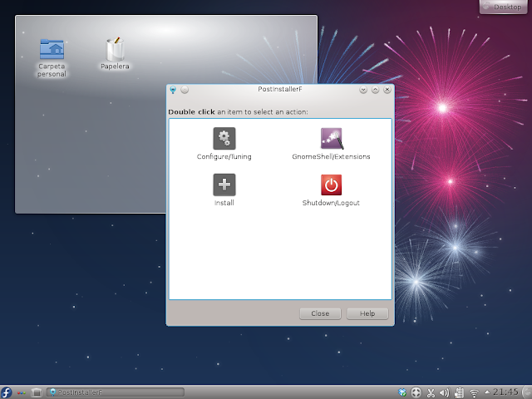Close PostInstallerF with titlebar X
The height and width of the screenshot is (399, 532).
point(387,90)
